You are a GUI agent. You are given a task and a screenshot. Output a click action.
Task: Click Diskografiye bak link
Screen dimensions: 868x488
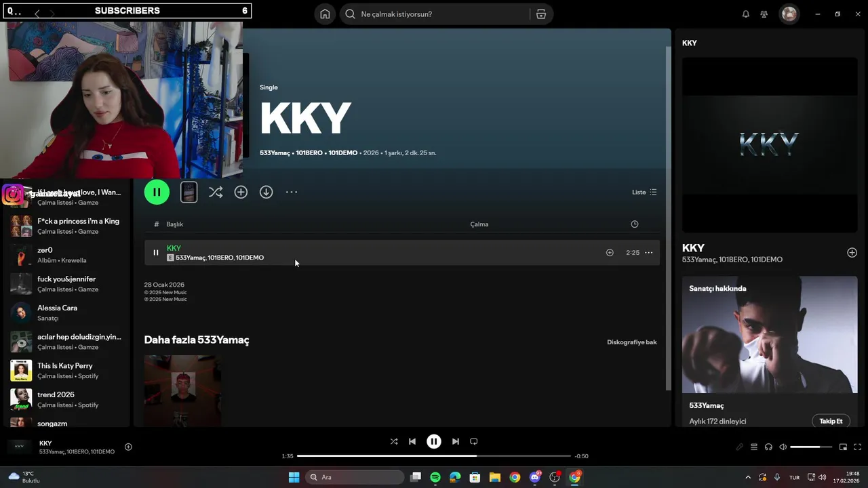632,342
